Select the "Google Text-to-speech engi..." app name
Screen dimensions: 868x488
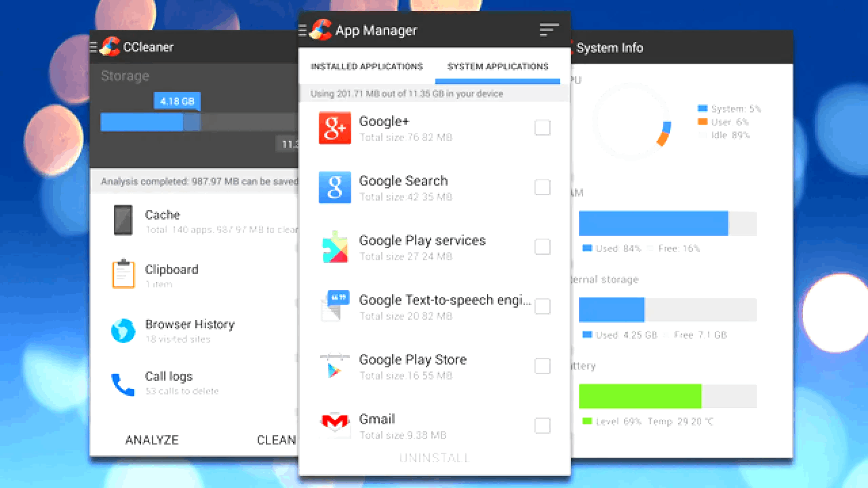pyautogui.click(x=446, y=300)
